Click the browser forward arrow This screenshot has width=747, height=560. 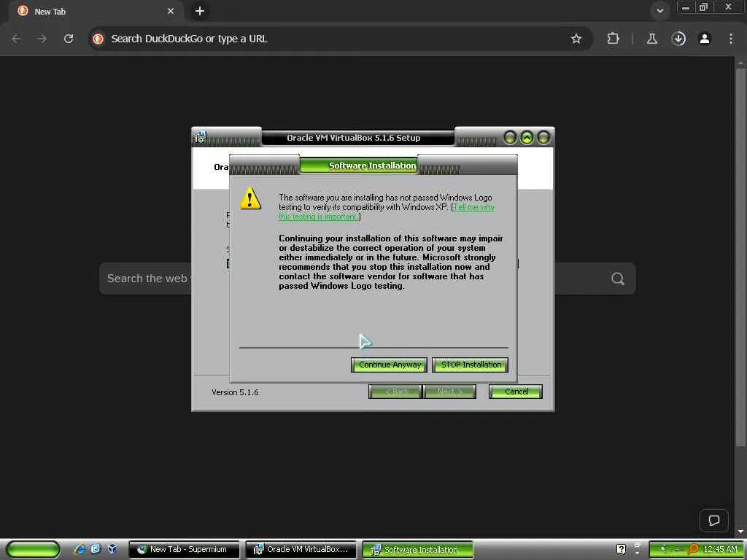[42, 39]
